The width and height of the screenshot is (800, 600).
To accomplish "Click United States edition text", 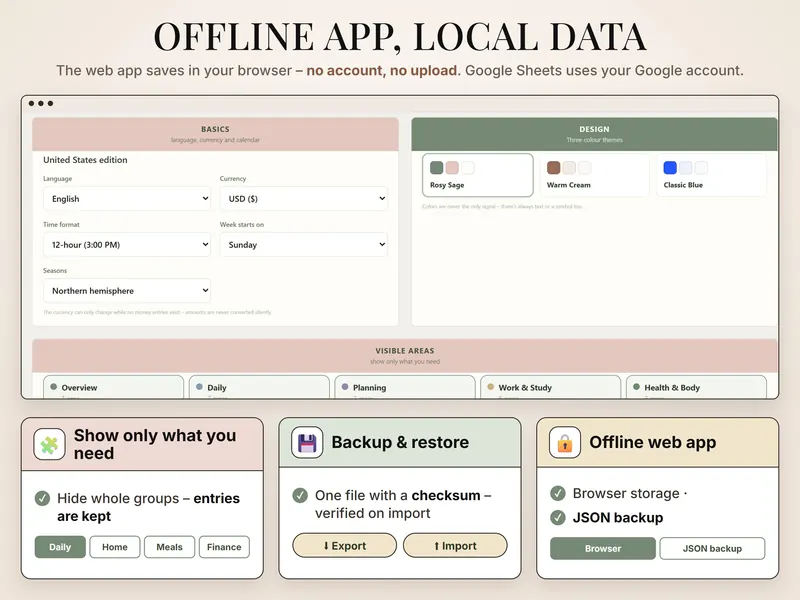I will click(85, 160).
